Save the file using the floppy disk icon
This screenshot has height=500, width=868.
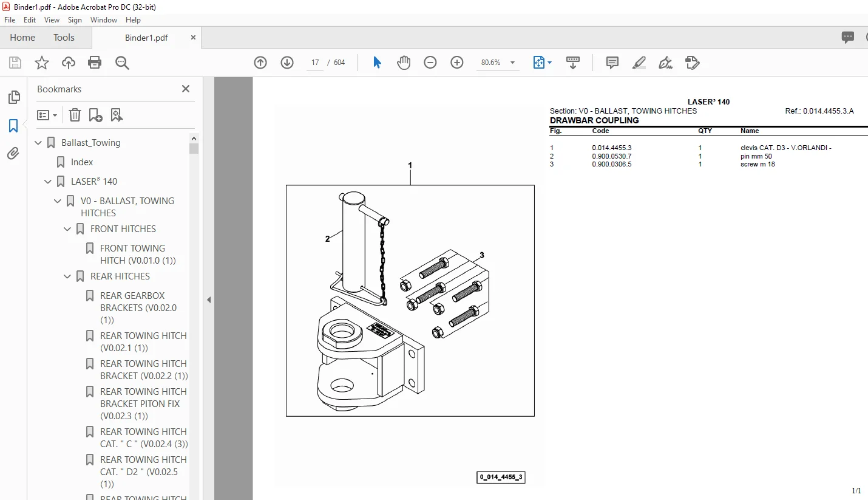(x=15, y=63)
